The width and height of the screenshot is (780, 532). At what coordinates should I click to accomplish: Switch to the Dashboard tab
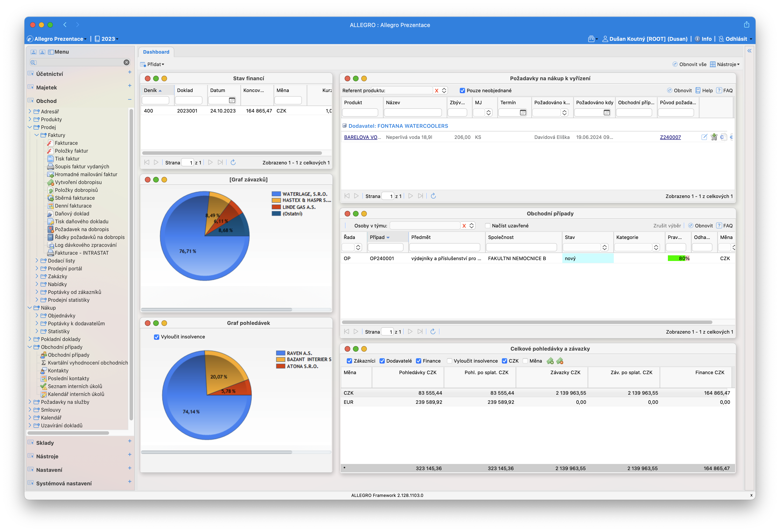(156, 52)
